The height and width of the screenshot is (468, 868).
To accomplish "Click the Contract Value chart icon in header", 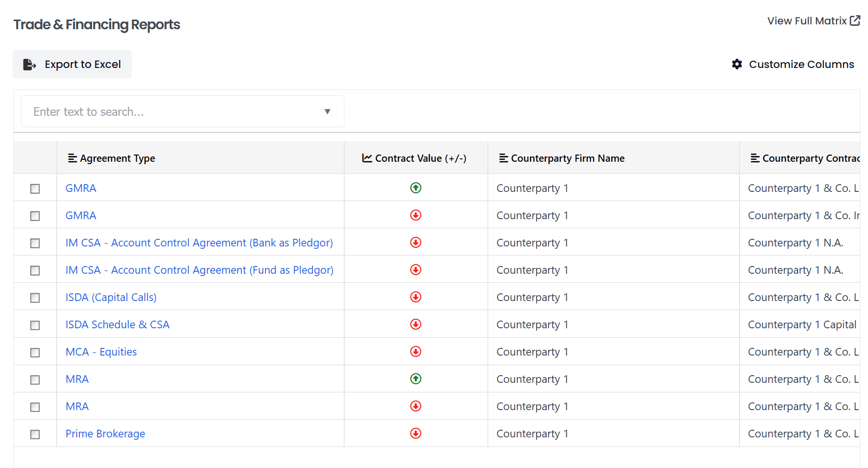I will point(367,158).
